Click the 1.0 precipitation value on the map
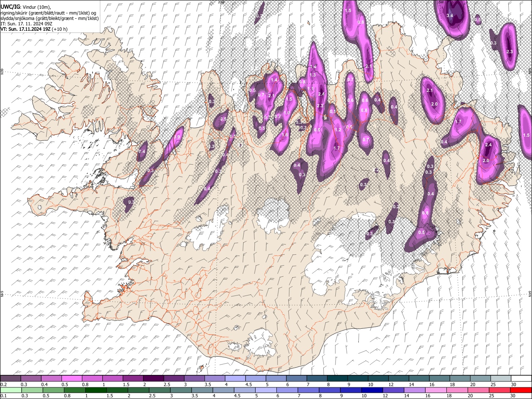This screenshot has width=532, height=399. tap(287, 113)
